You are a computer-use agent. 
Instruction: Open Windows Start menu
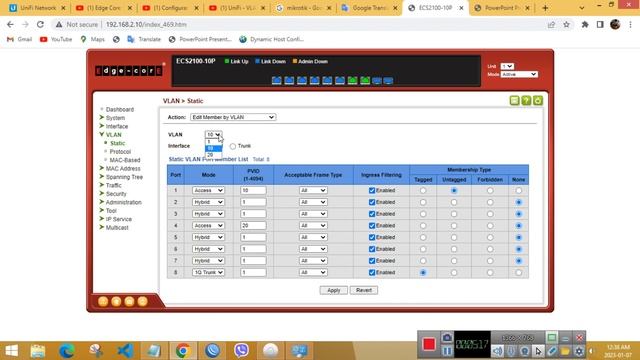tap(11, 351)
